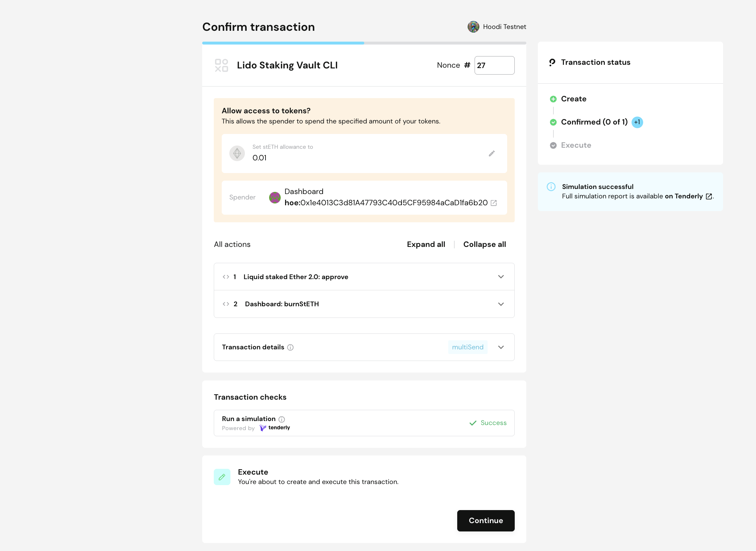Open spender address in block explorer

[494, 203]
